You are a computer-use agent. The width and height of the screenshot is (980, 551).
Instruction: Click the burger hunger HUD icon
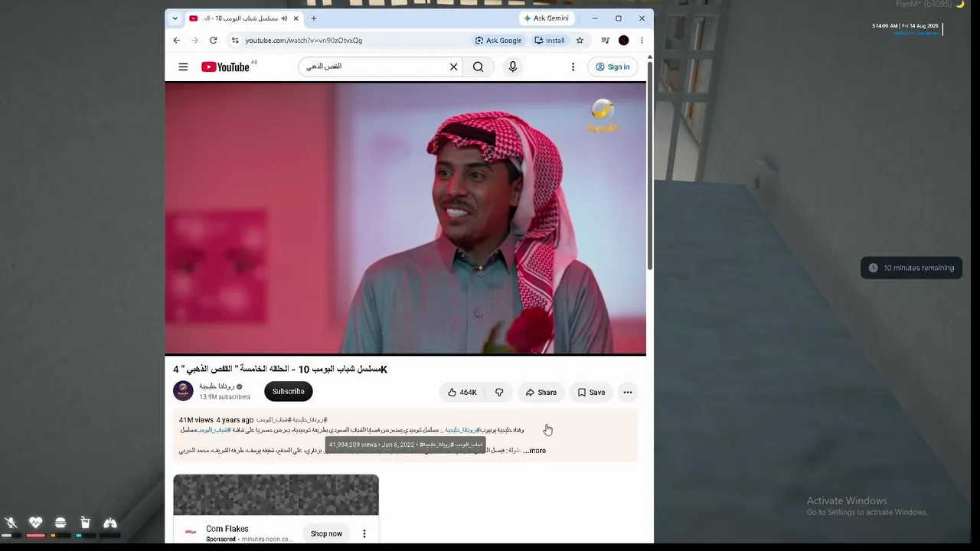60,523
